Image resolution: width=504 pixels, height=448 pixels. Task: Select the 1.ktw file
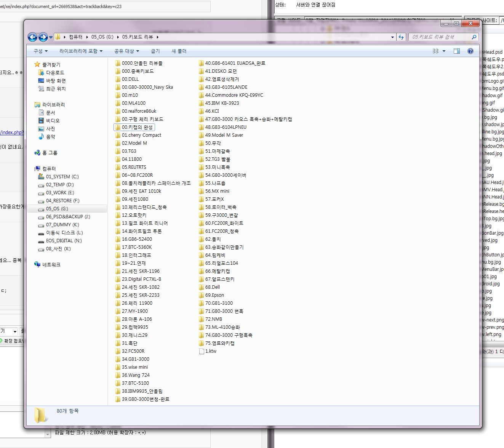[208, 351]
